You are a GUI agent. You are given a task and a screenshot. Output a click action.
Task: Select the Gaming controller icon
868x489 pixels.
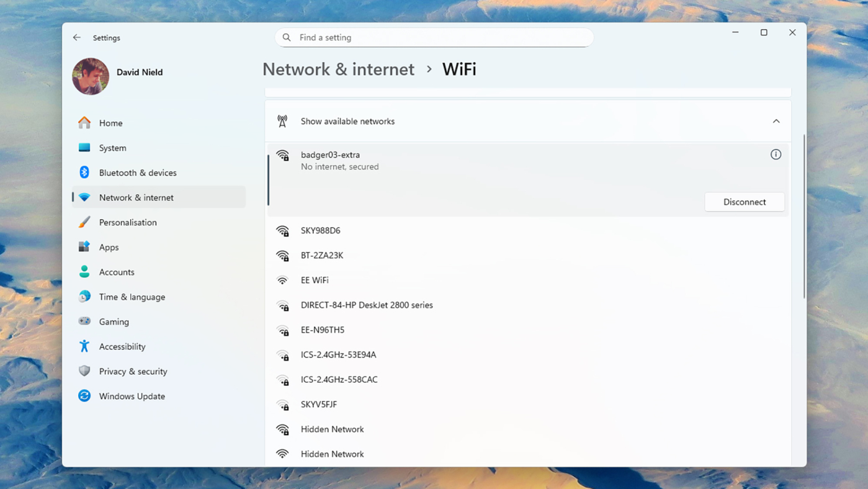point(84,321)
